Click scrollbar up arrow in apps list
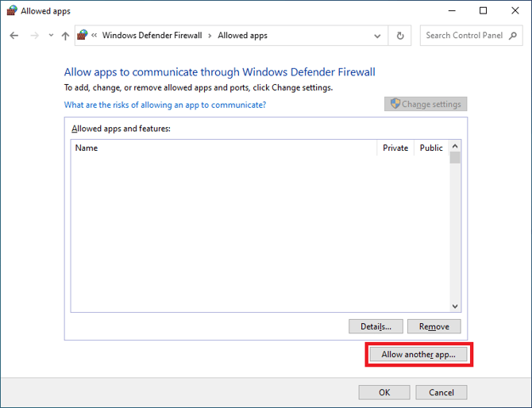 (455, 146)
